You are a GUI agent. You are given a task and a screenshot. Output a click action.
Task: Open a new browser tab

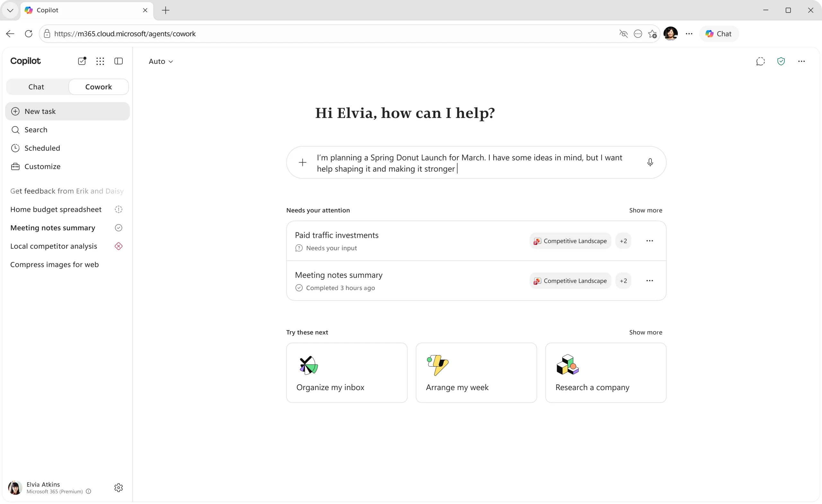(x=165, y=10)
